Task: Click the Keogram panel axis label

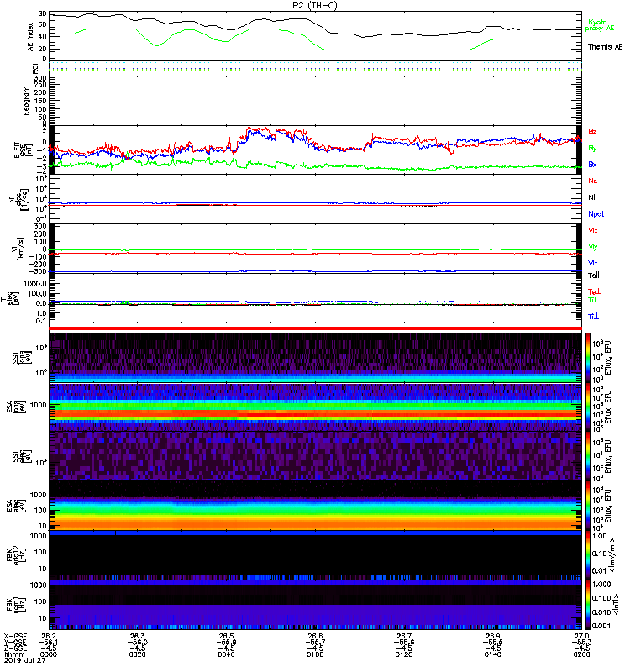Action: pos(31,99)
